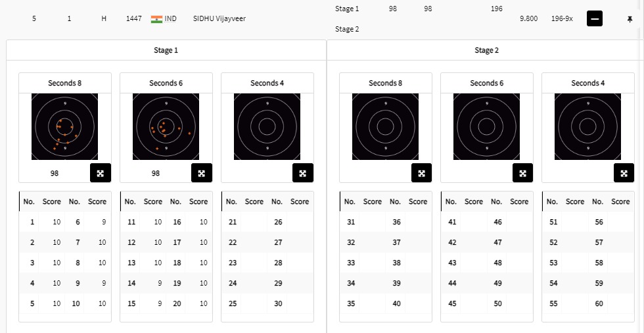Click the 196-9x total score
Viewport: 644px width, 333px height.
562,19
